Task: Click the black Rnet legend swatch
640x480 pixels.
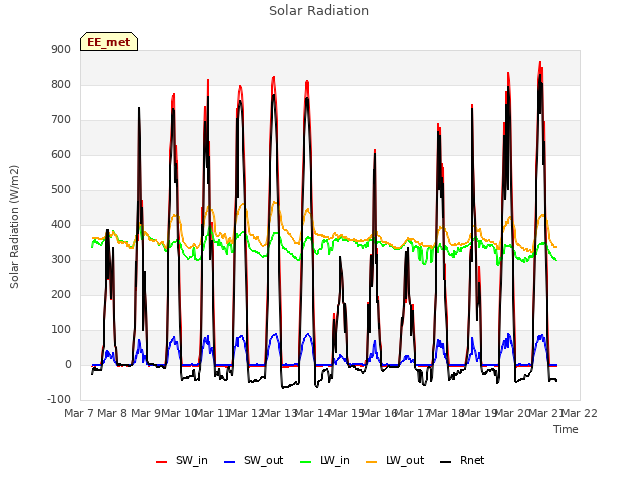Action: pyautogui.click(x=446, y=462)
